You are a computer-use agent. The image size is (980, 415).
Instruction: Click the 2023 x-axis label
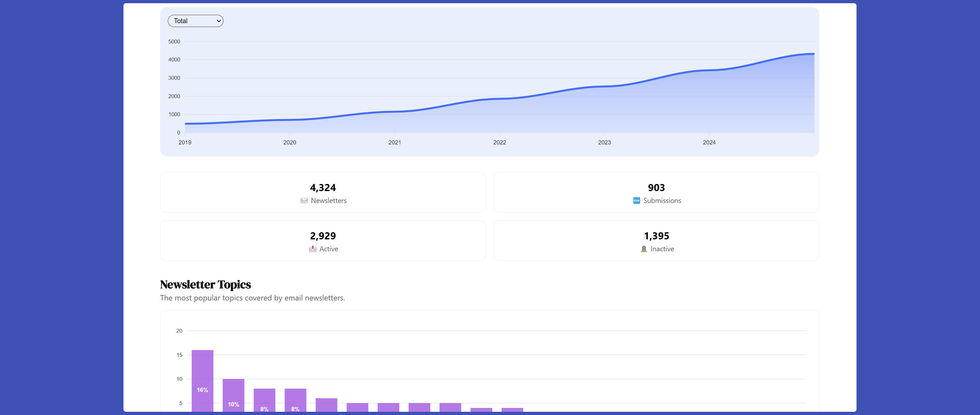tap(604, 143)
